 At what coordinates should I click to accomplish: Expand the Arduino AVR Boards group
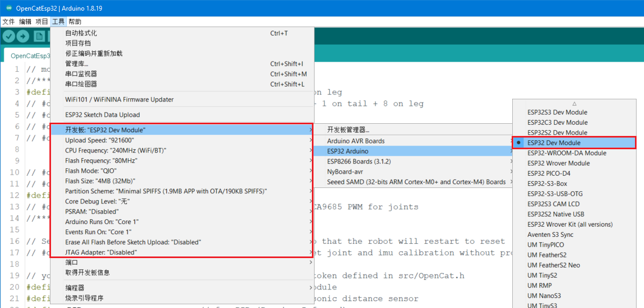414,141
